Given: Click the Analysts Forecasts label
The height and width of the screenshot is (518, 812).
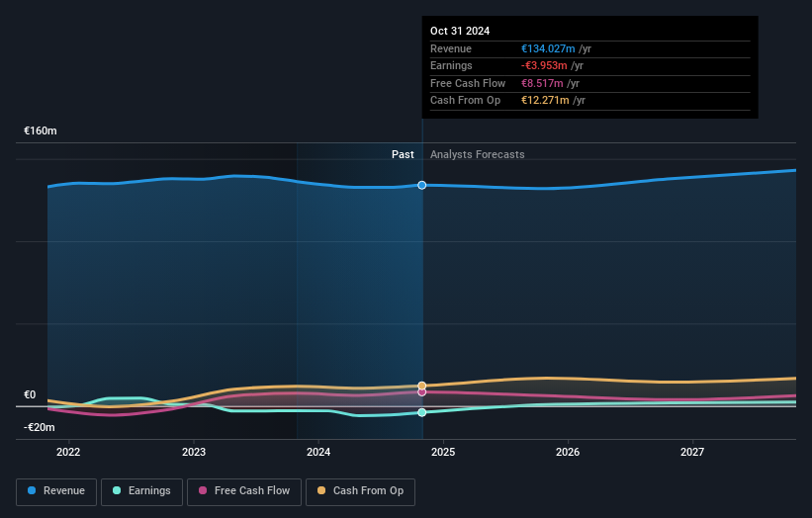Looking at the screenshot, I should coord(478,155).
